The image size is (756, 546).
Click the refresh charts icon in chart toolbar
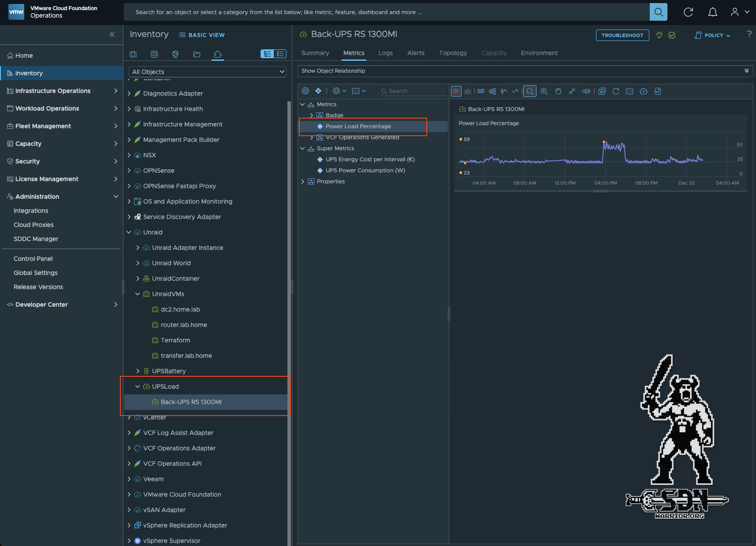[616, 91]
